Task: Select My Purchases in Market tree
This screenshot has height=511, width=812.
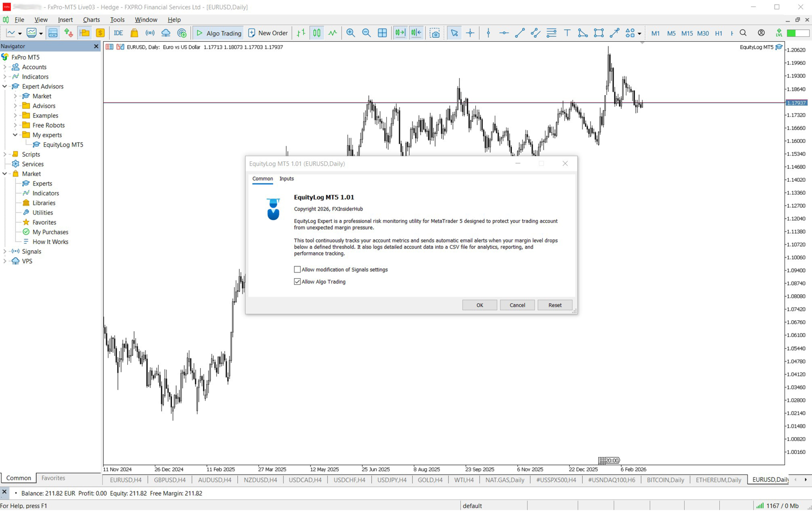Action: [50, 232]
